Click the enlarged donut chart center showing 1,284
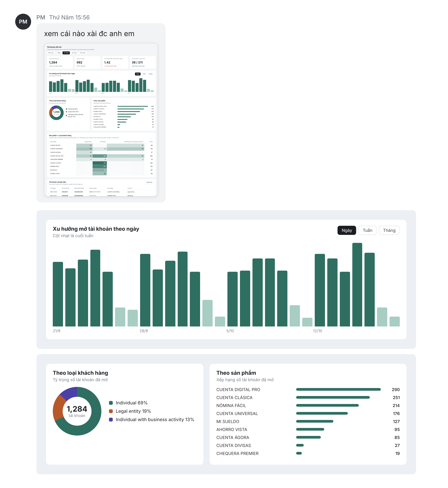The width and height of the screenshot is (448, 488). click(x=77, y=409)
